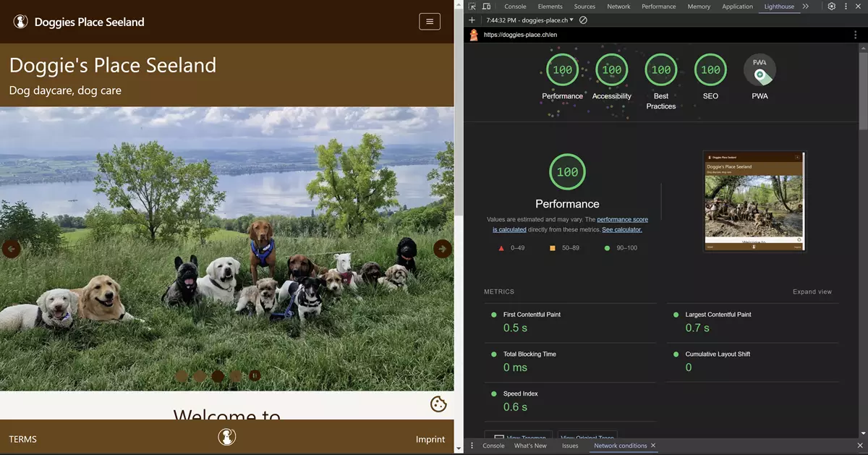Select the fourth carousel indicator dot

point(236,376)
